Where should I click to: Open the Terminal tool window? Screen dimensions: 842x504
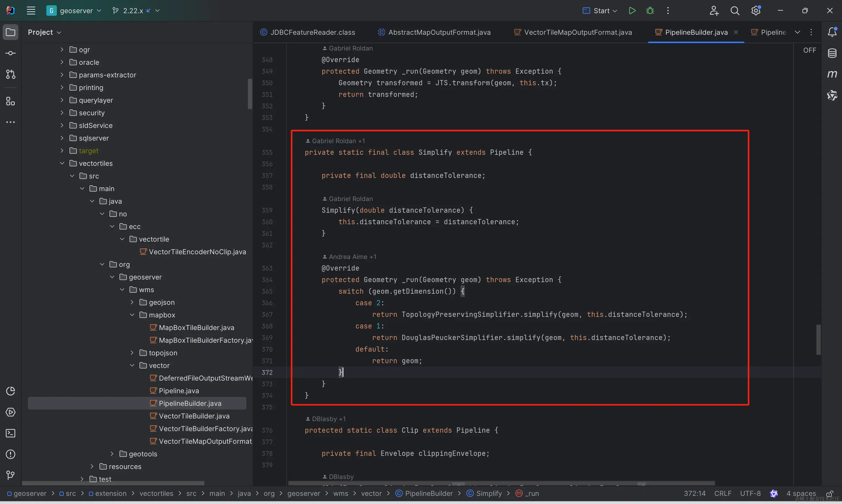[x=11, y=433]
